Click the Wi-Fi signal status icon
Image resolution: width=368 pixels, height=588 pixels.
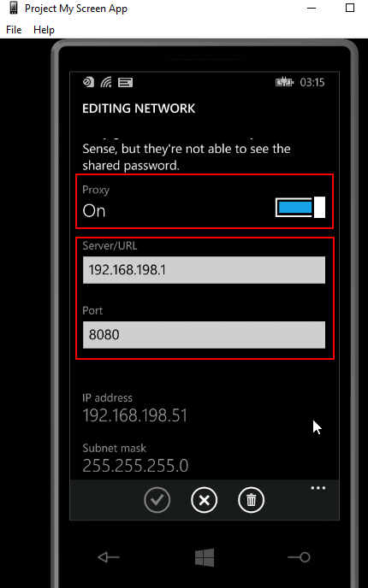point(106,82)
